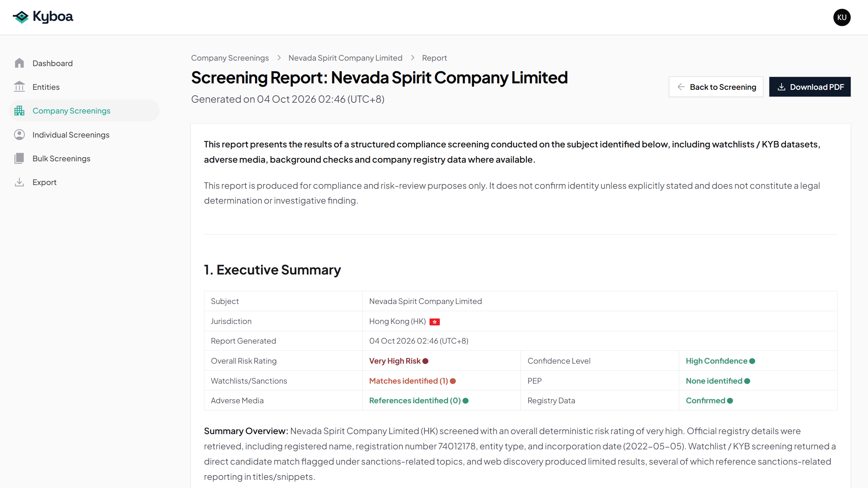This screenshot has height=488, width=868.
Task: Click the Entities bank icon
Action: 19,87
